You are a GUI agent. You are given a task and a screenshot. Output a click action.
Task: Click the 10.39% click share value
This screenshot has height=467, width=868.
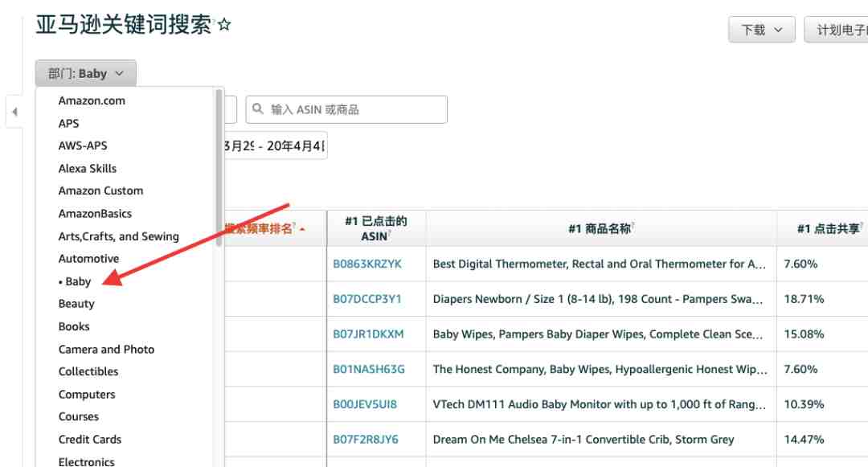[804, 404]
